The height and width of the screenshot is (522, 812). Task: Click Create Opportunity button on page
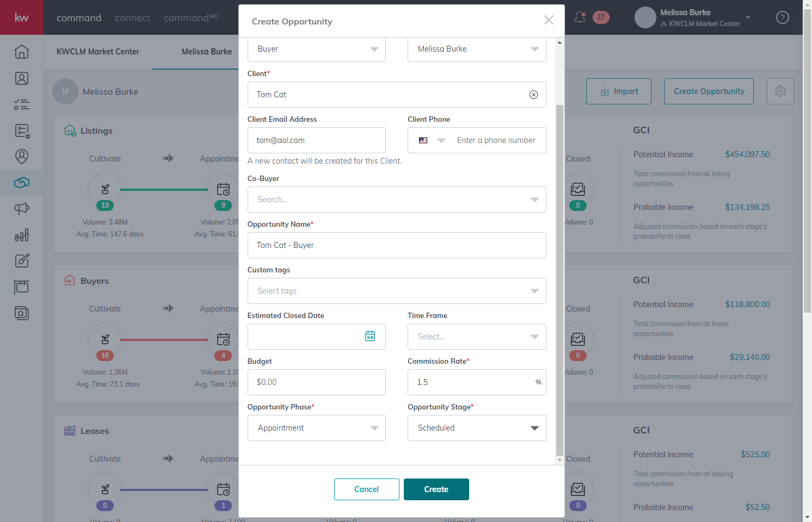coord(709,91)
